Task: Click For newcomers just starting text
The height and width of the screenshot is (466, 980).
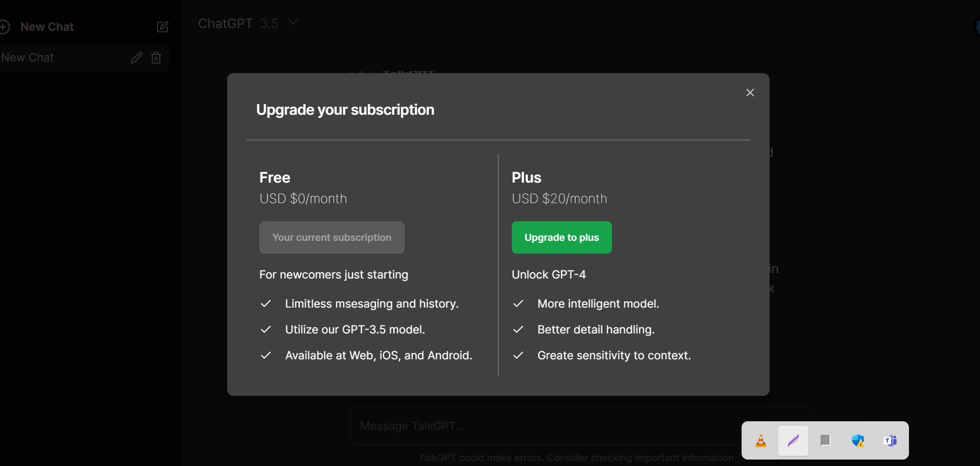Action: click(334, 275)
